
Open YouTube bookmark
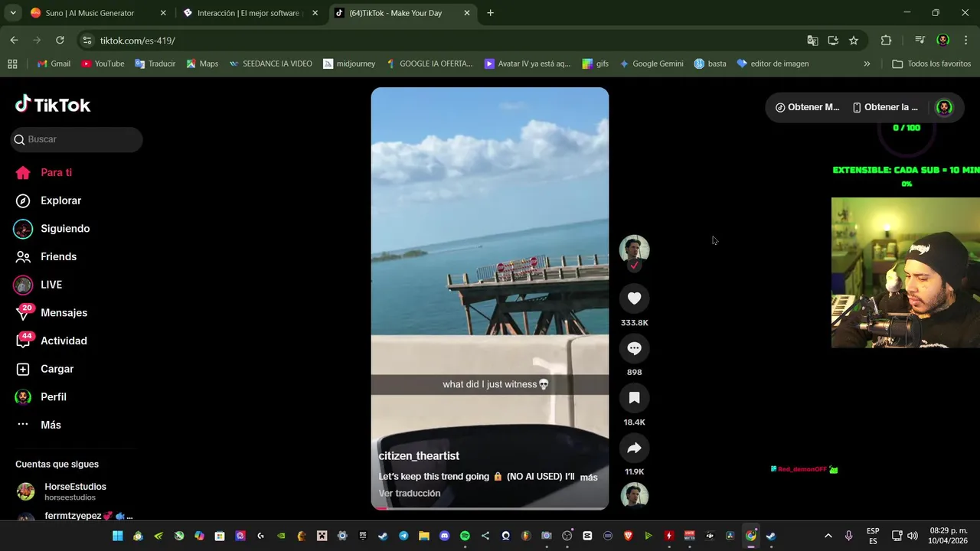pos(103,64)
